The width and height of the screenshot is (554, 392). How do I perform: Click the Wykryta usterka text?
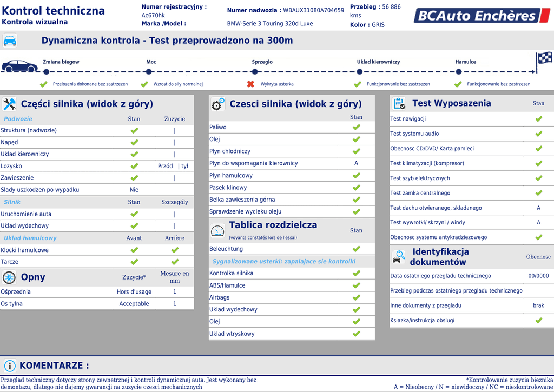coord(277,84)
